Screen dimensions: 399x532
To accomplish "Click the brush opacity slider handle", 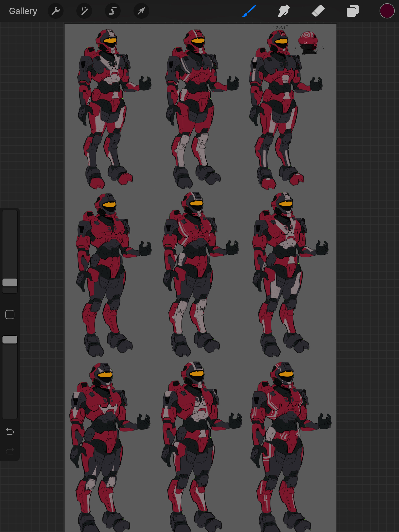I will (x=10, y=340).
